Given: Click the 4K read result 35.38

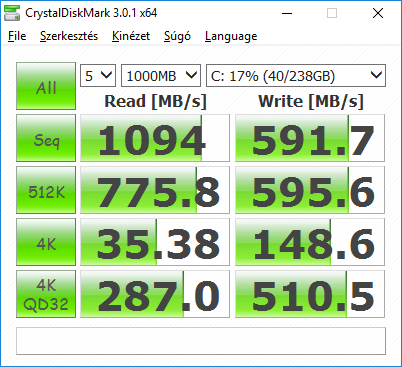Looking at the screenshot, I should [x=155, y=242].
